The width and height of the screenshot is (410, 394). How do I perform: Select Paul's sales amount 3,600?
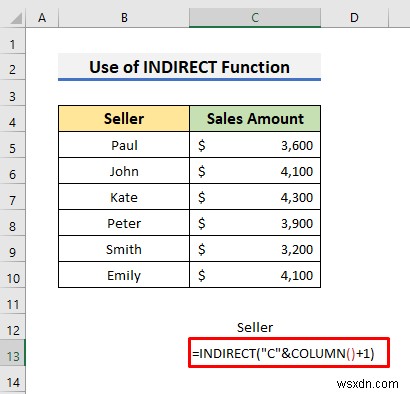255,145
